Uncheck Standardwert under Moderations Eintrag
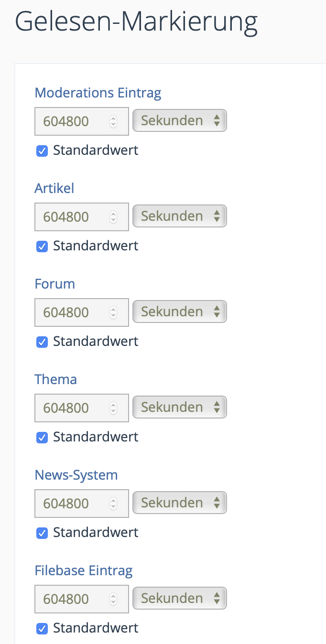 42,151
